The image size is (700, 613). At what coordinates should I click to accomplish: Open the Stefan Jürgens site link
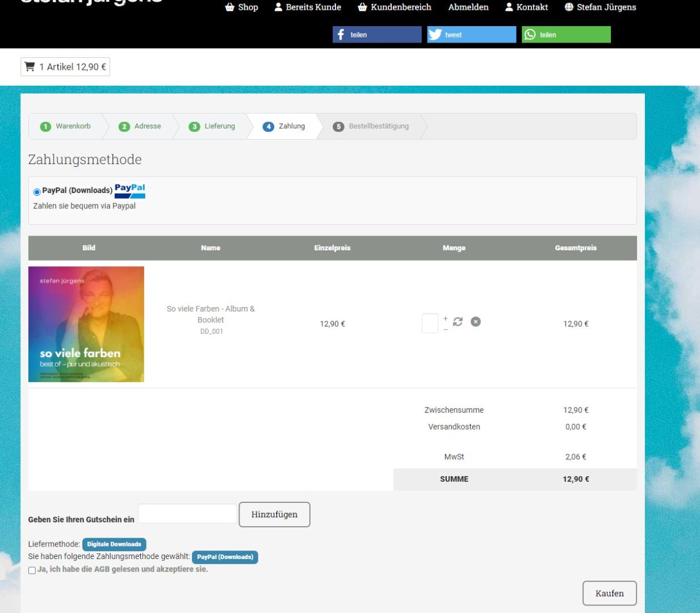pos(601,7)
